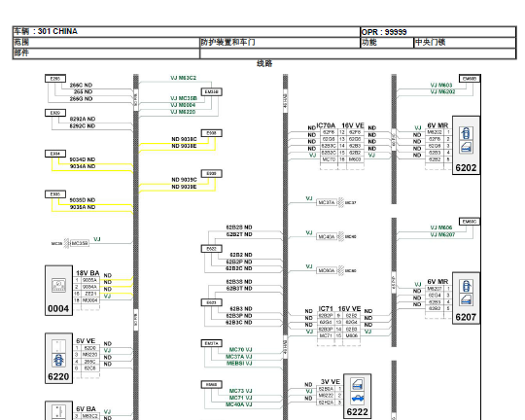Click the wire label VJ MC35B
The width and height of the screenshot is (525, 420).
coord(184,98)
